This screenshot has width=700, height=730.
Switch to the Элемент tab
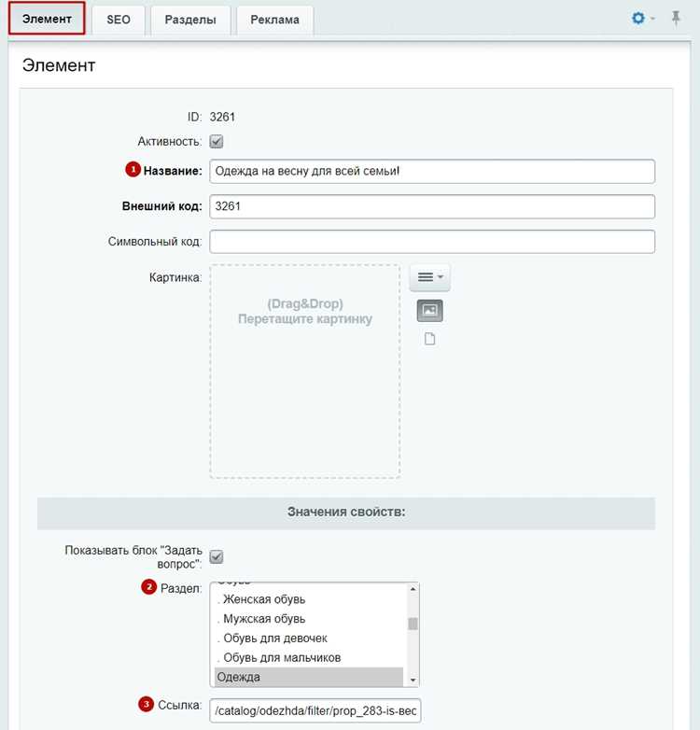pyautogui.click(x=47, y=19)
